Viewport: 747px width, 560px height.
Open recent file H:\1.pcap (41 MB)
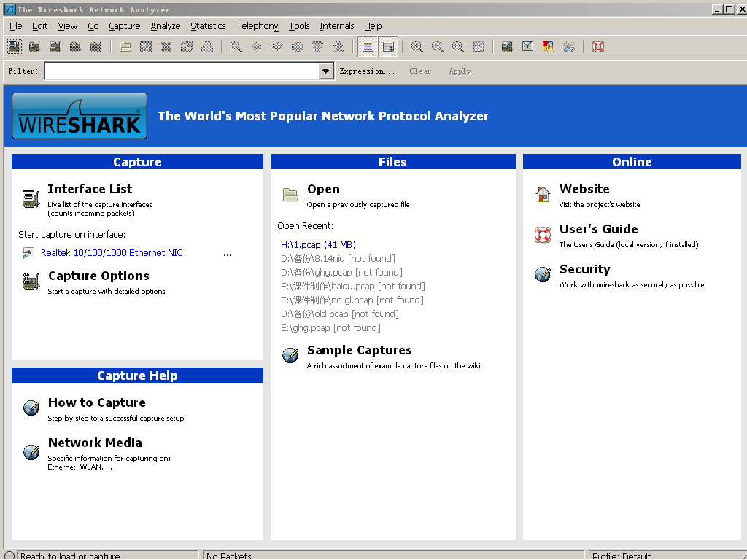318,245
